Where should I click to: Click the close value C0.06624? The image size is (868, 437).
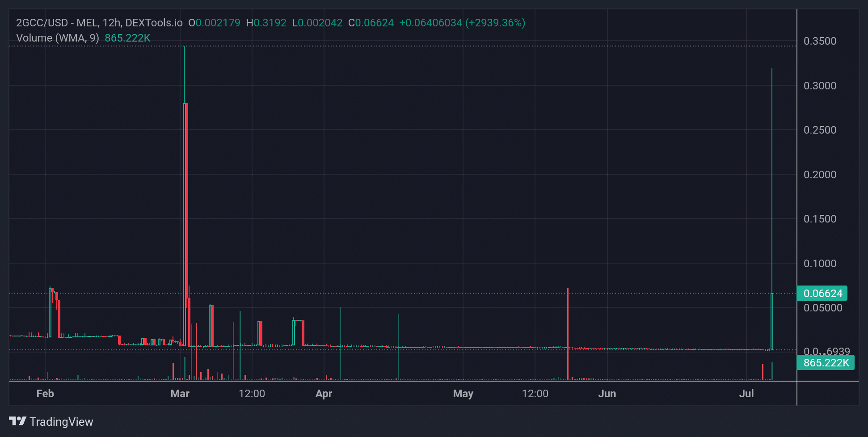click(x=371, y=23)
